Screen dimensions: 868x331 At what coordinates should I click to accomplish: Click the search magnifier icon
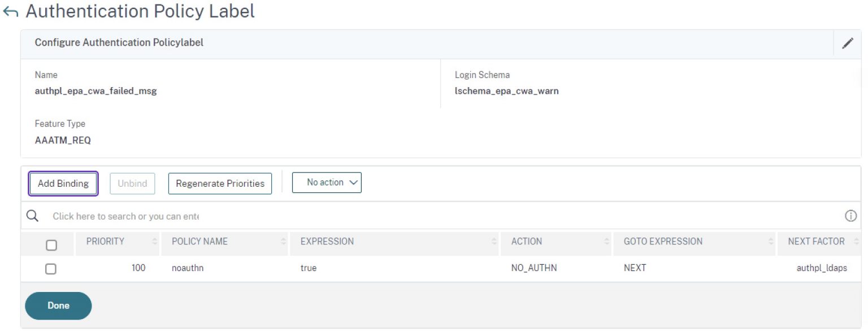(32, 216)
